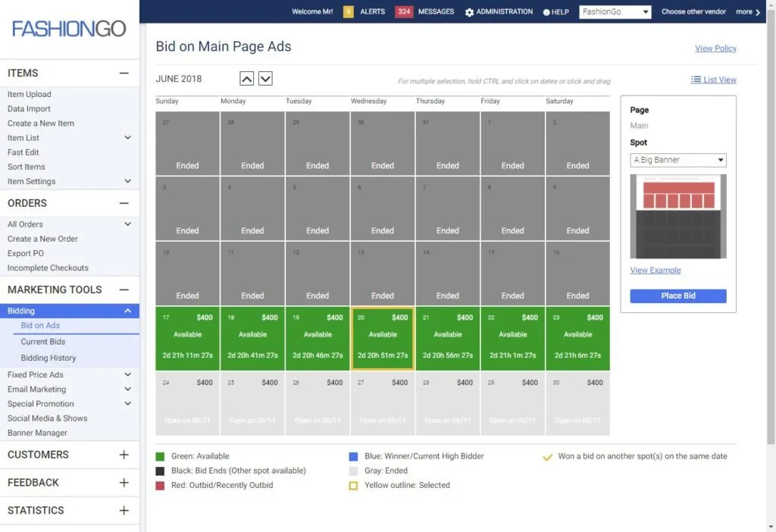Viewport: 776px width, 532px height.
Task: Open Current Bids
Action: click(x=43, y=342)
